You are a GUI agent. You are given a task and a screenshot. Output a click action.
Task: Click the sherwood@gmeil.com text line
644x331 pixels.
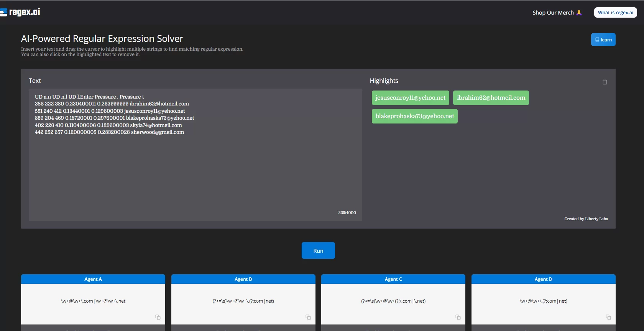point(157,132)
